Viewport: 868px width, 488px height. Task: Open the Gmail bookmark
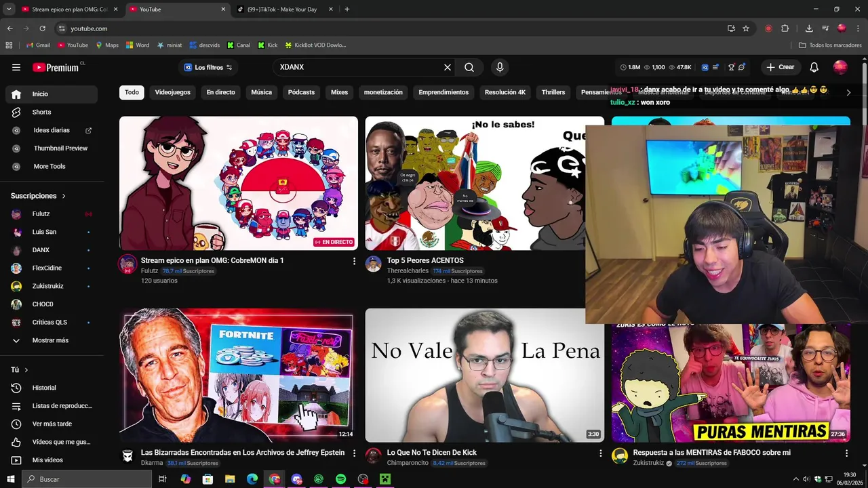click(38, 45)
